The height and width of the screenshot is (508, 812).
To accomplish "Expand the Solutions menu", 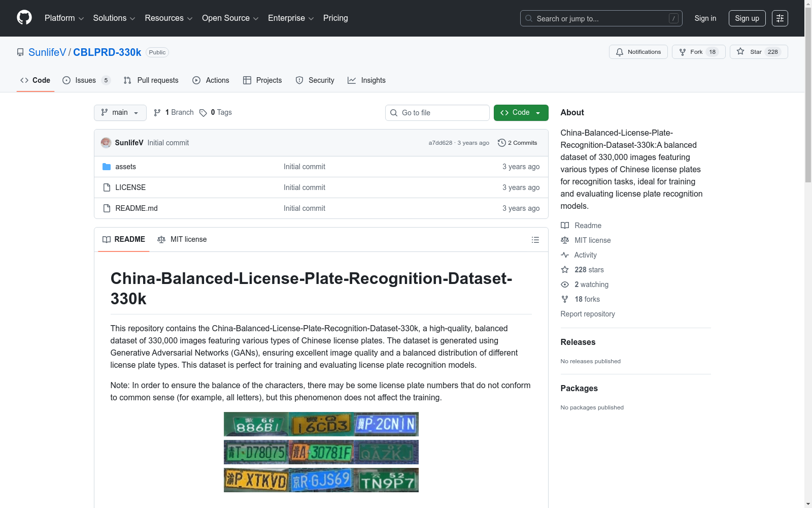I will click(114, 18).
